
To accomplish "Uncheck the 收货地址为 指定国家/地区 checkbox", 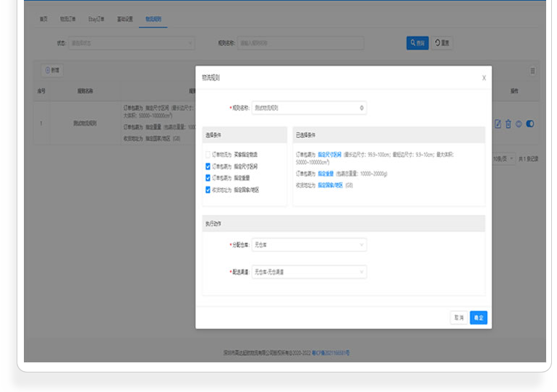I will point(208,190).
